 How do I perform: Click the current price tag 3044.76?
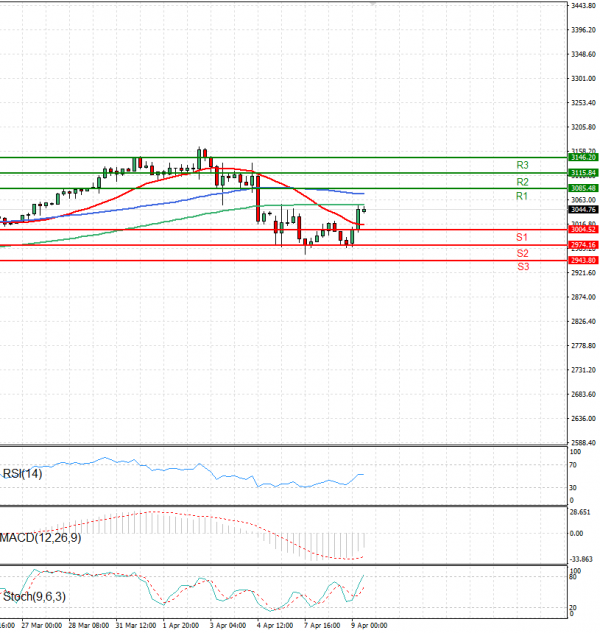[x=583, y=209]
